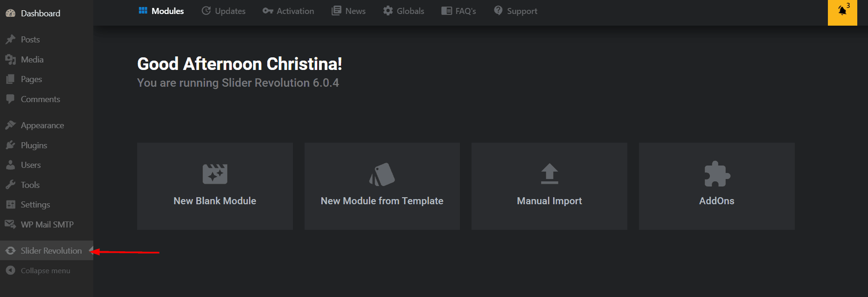Viewport: 868px width, 297px height.
Task: Open the News tab
Action: (348, 11)
